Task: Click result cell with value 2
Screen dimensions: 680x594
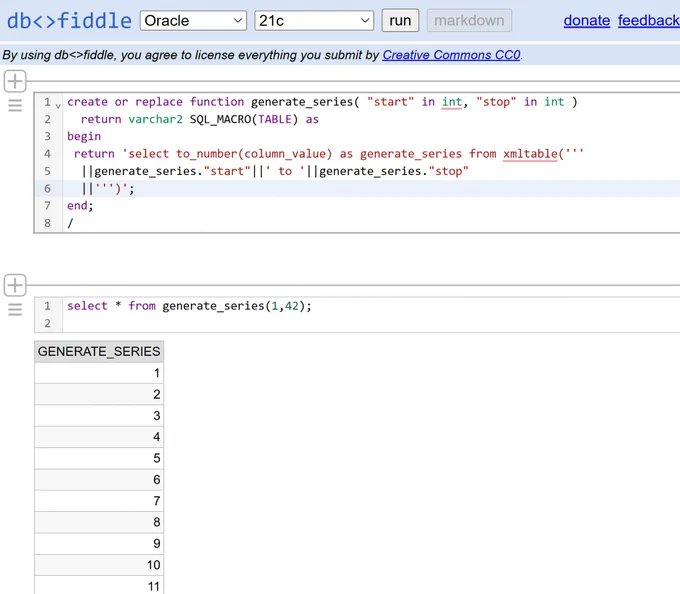Action: (x=99, y=394)
